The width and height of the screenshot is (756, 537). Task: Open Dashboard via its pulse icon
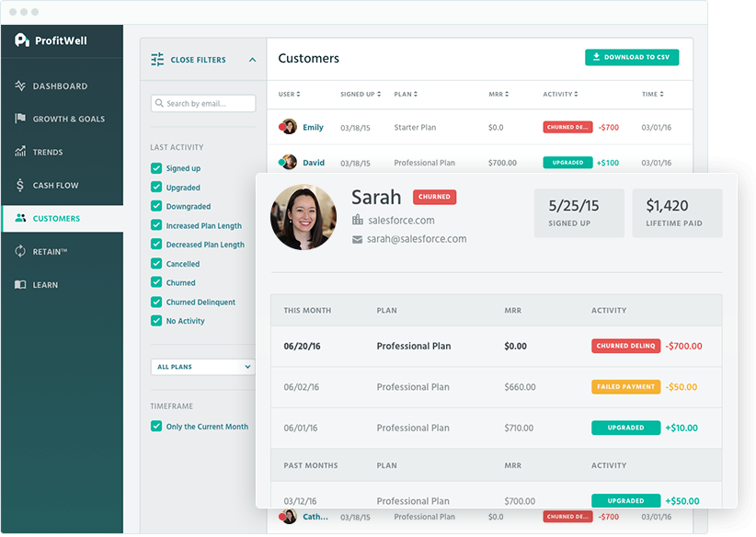click(x=20, y=86)
